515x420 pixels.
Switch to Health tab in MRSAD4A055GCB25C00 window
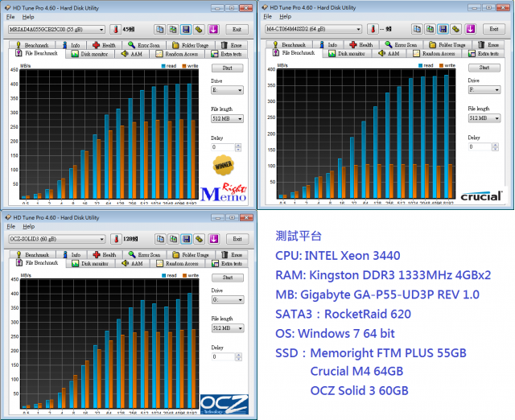104,45
